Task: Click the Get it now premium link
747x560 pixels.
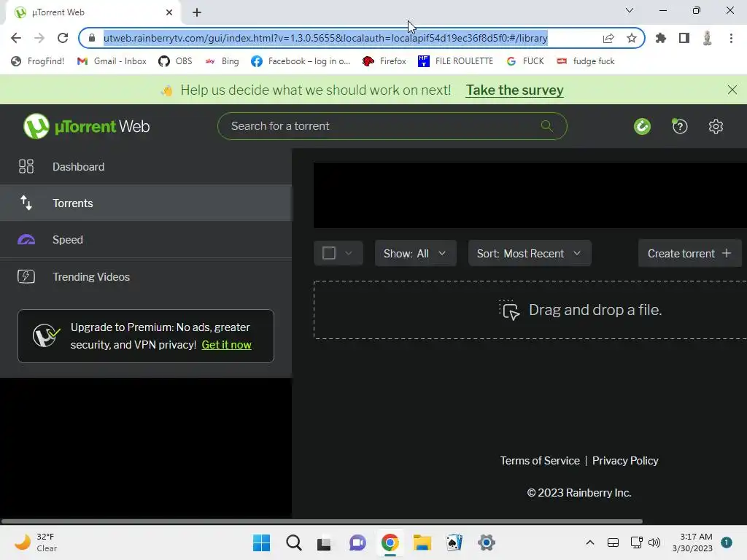Action: (226, 345)
